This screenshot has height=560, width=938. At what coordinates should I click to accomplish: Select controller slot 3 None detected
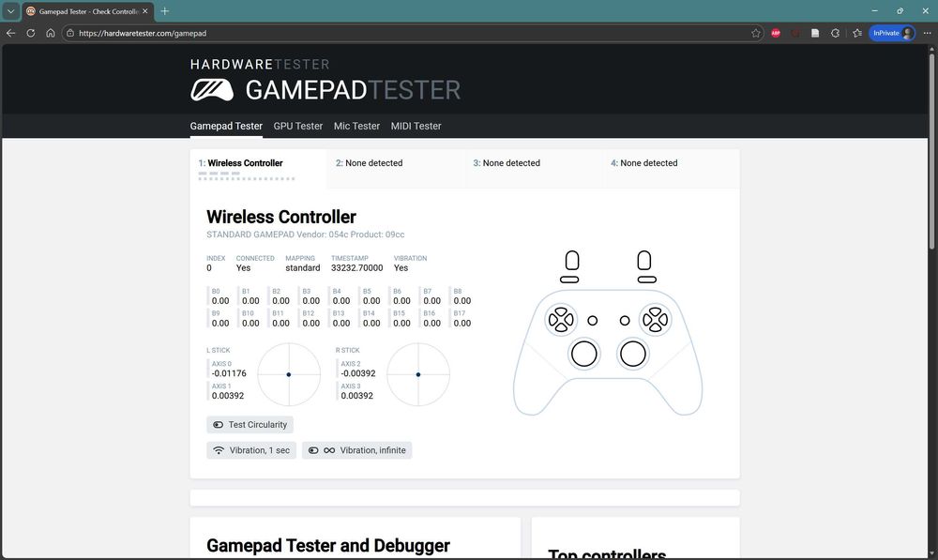[534, 169]
